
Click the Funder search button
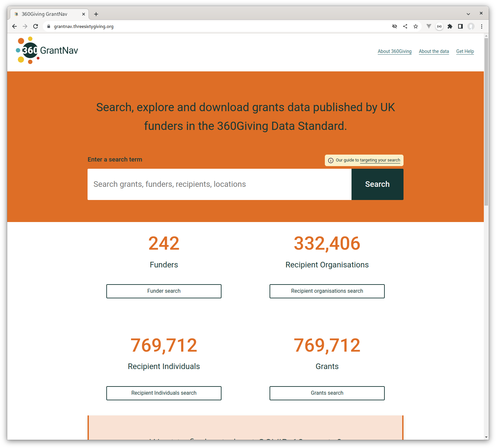coord(164,291)
